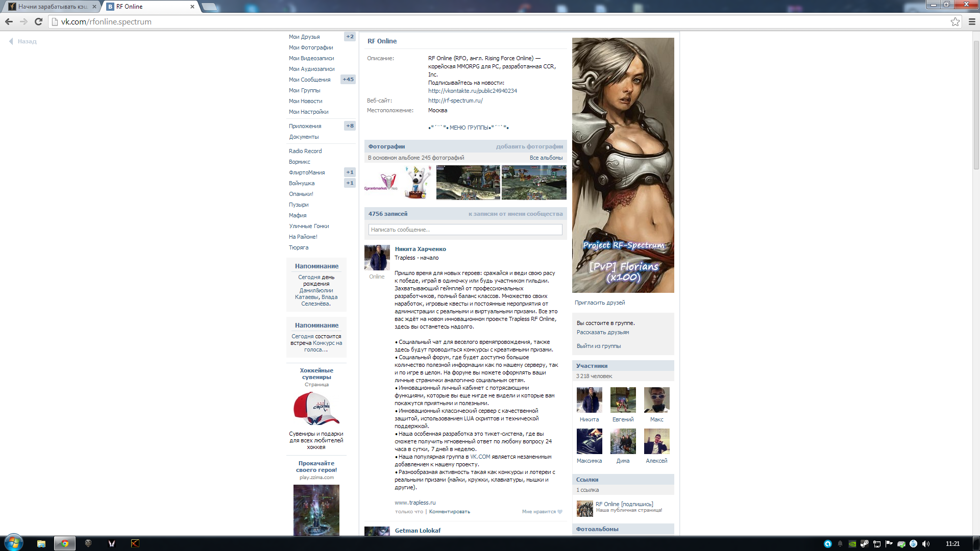Viewport: 980px width, 551px height.
Task: Open Мои Друзья menu item
Action: pyautogui.click(x=304, y=37)
